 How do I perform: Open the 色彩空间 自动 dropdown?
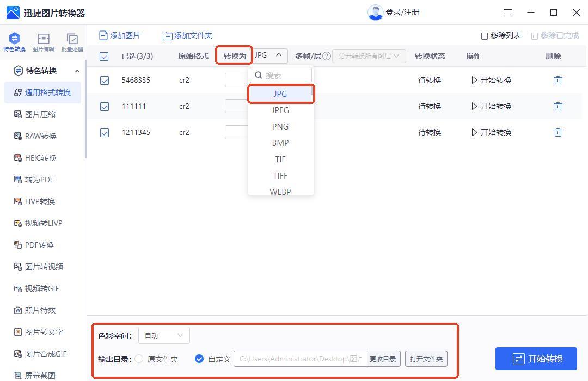pos(164,335)
